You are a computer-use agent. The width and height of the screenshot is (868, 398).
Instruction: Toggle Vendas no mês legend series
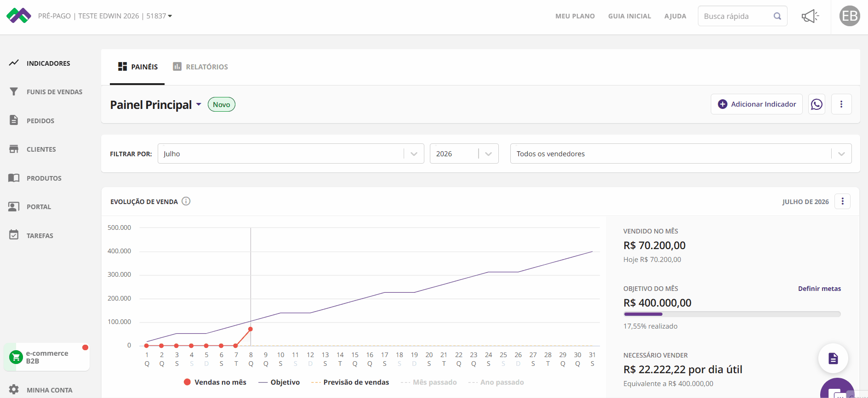215,382
